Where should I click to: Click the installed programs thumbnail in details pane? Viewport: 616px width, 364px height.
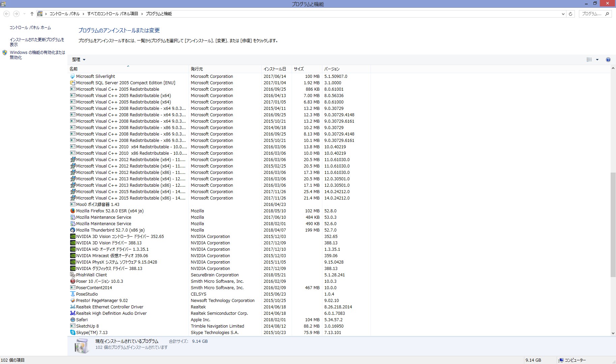[81, 346]
